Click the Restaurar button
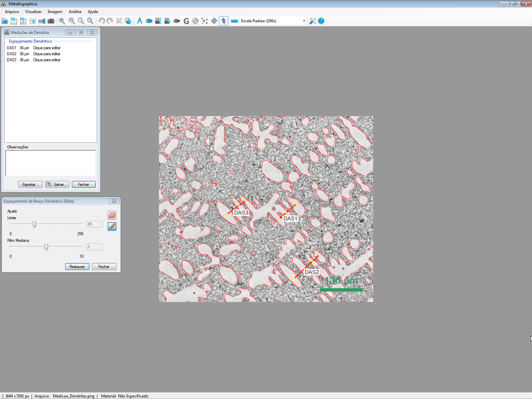 77,267
